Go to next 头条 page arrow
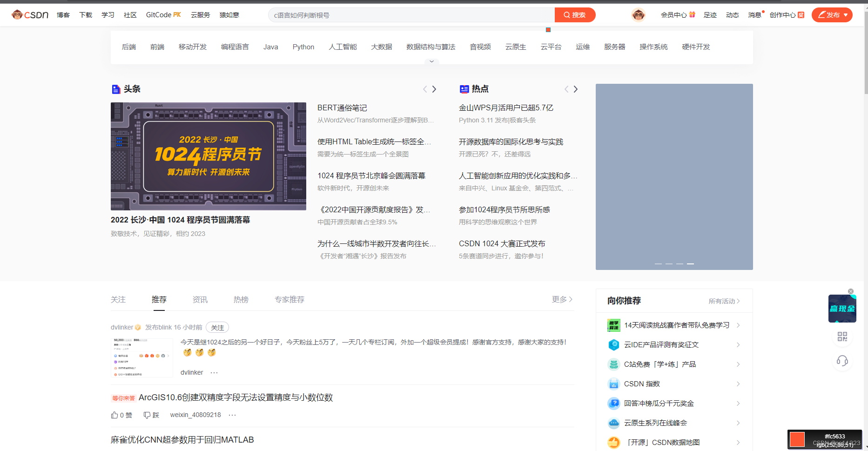Viewport: 868px width, 451px height. click(434, 89)
